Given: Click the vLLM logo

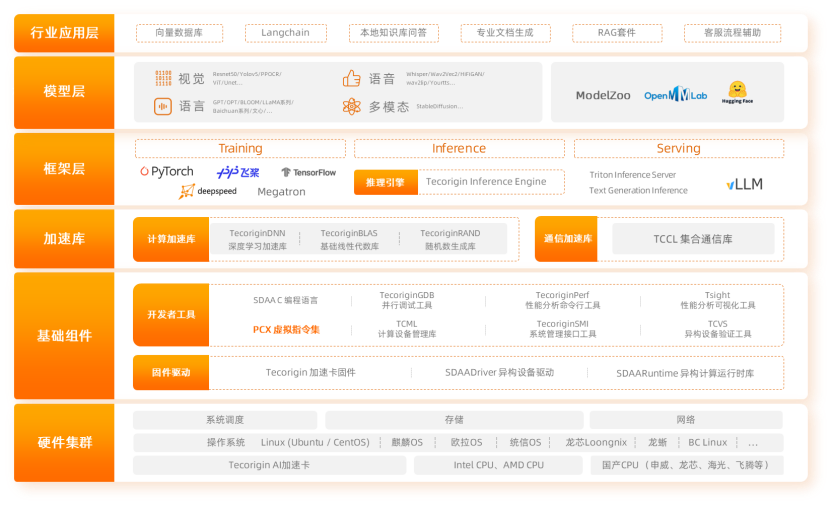Looking at the screenshot, I should (744, 184).
